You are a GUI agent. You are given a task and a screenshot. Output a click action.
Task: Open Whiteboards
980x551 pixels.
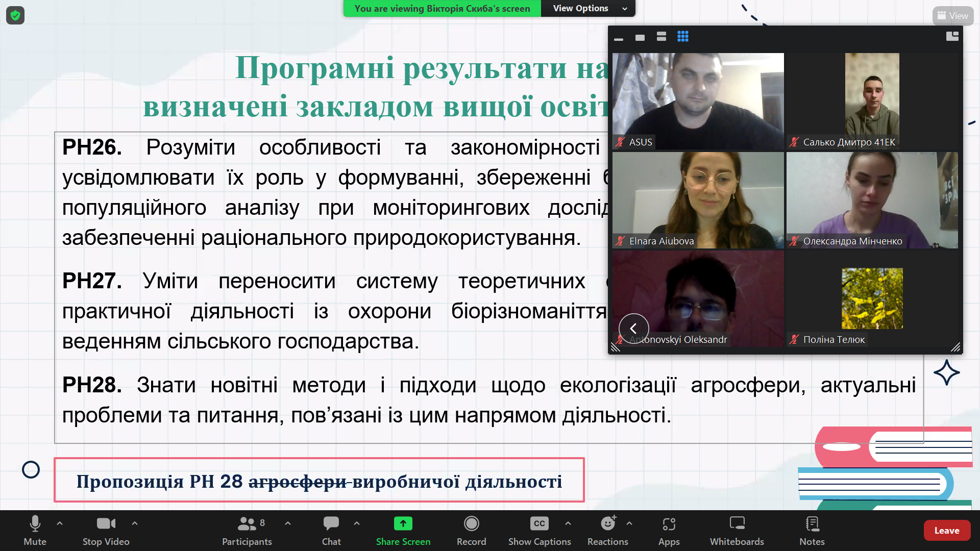[x=736, y=531]
